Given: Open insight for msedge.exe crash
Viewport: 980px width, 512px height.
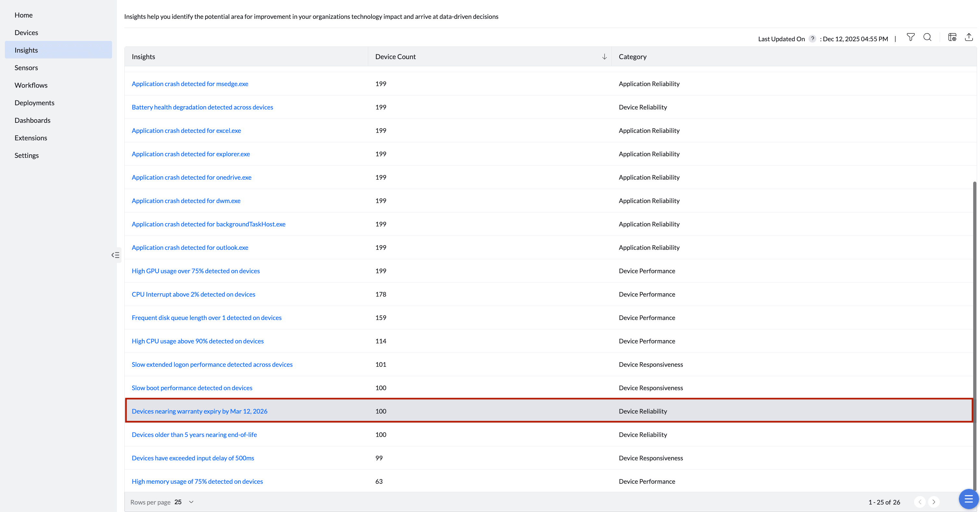Looking at the screenshot, I should point(190,84).
